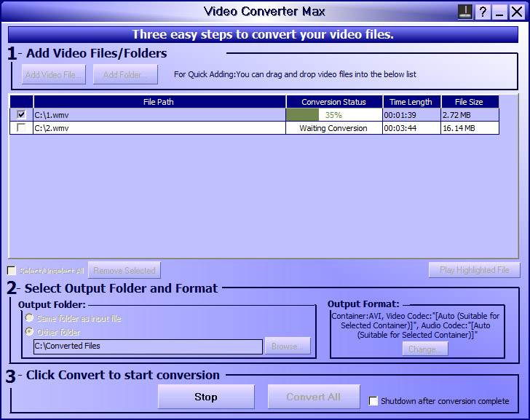Open help via the question mark icon
Screen dimensions: 530x420
pos(483,12)
